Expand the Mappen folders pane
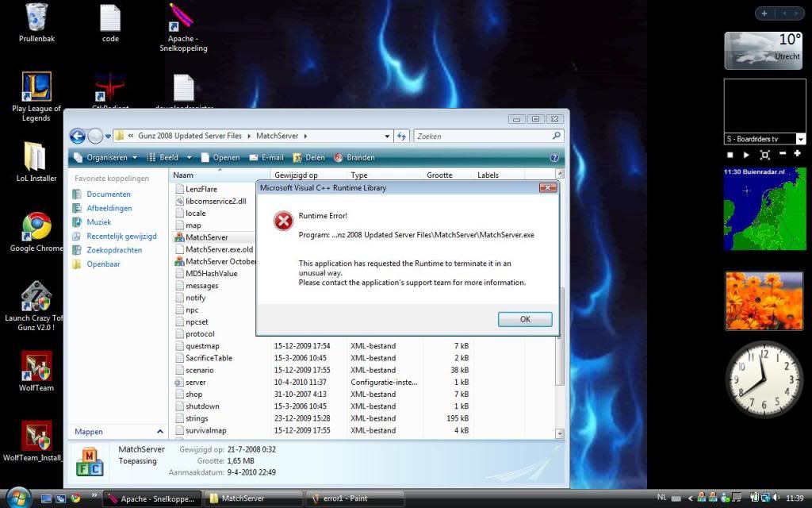812x508 pixels. click(159, 432)
